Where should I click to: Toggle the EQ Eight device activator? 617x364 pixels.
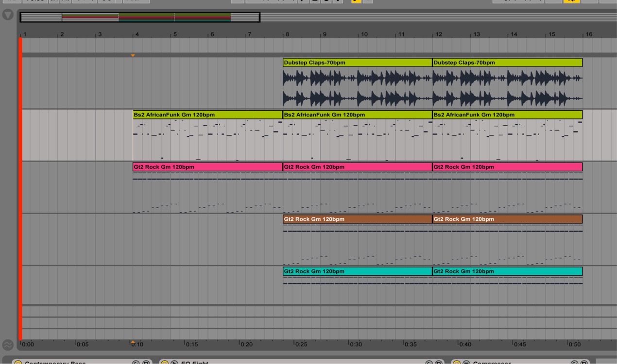[165, 362]
